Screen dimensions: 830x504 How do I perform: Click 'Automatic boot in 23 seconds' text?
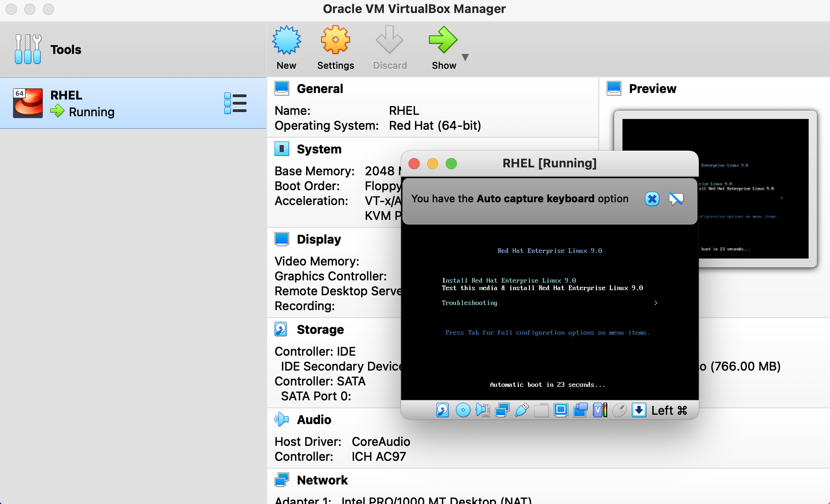coord(548,385)
